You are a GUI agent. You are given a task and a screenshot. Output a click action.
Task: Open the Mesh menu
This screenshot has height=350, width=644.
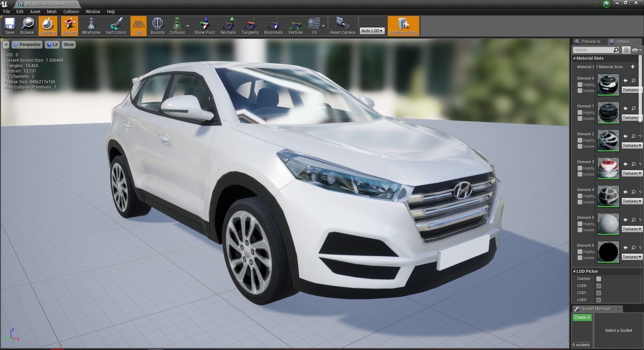click(52, 11)
